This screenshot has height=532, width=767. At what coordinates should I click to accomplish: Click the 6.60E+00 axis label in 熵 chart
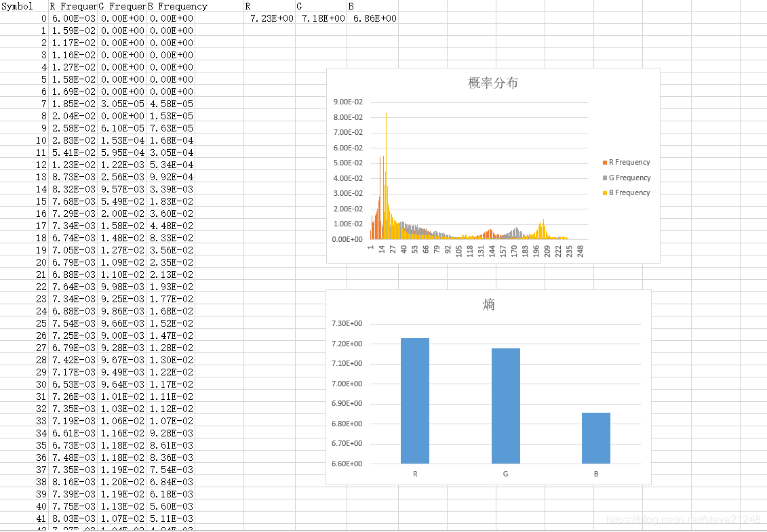pos(347,464)
